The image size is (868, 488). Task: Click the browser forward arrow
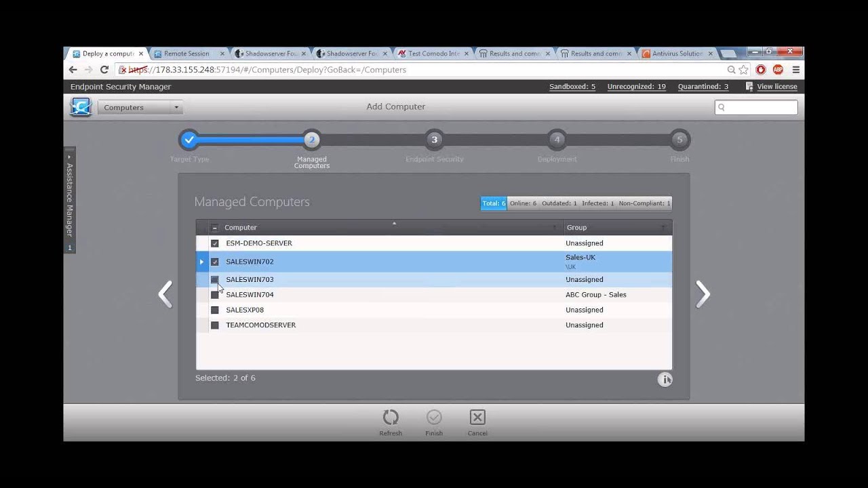pos(88,69)
